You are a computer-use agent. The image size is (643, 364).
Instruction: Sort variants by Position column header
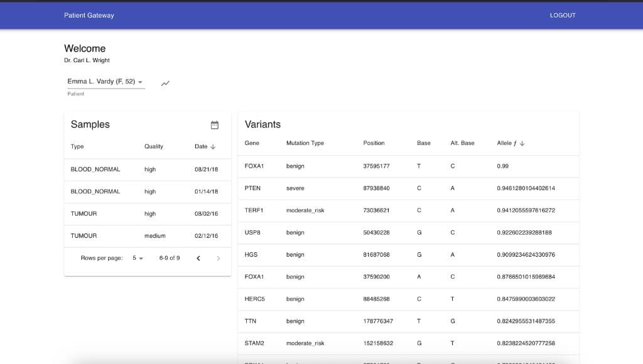tap(374, 143)
